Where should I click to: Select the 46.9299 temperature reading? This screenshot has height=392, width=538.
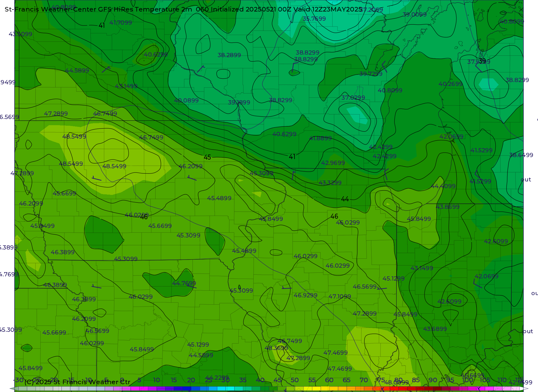tap(305, 295)
